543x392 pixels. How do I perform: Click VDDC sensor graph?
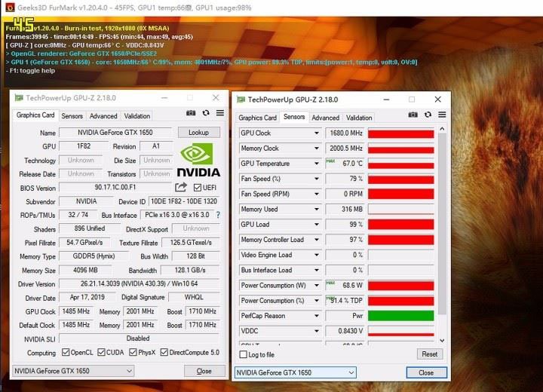click(x=401, y=331)
